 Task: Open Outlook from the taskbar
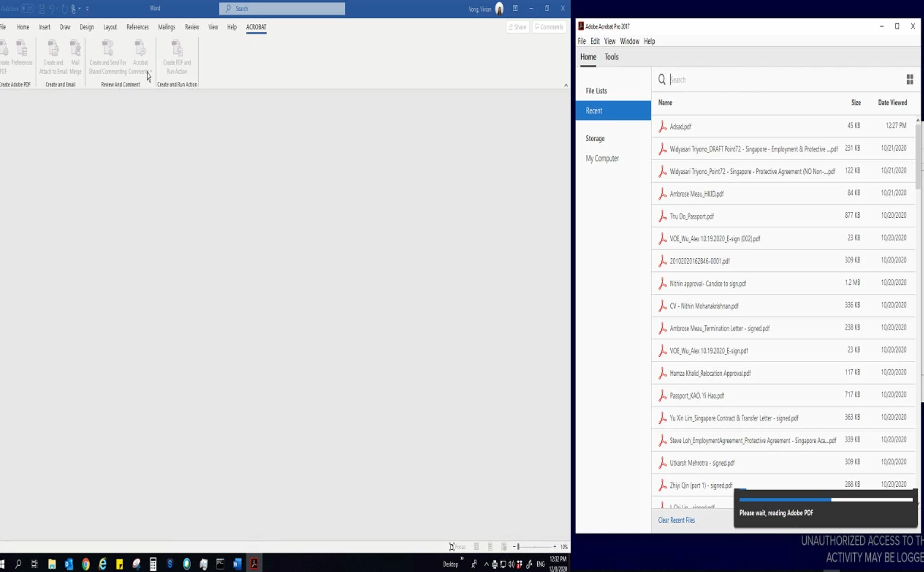(x=69, y=564)
